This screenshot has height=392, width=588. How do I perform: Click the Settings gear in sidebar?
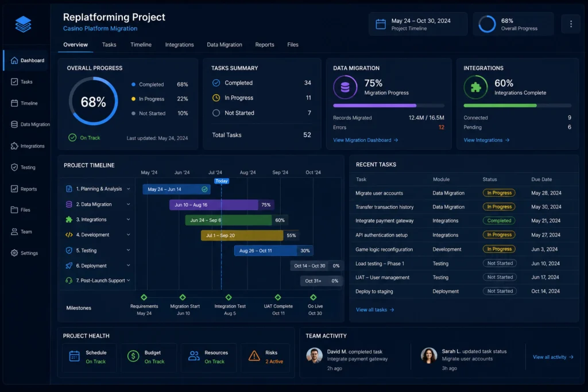pyautogui.click(x=14, y=253)
